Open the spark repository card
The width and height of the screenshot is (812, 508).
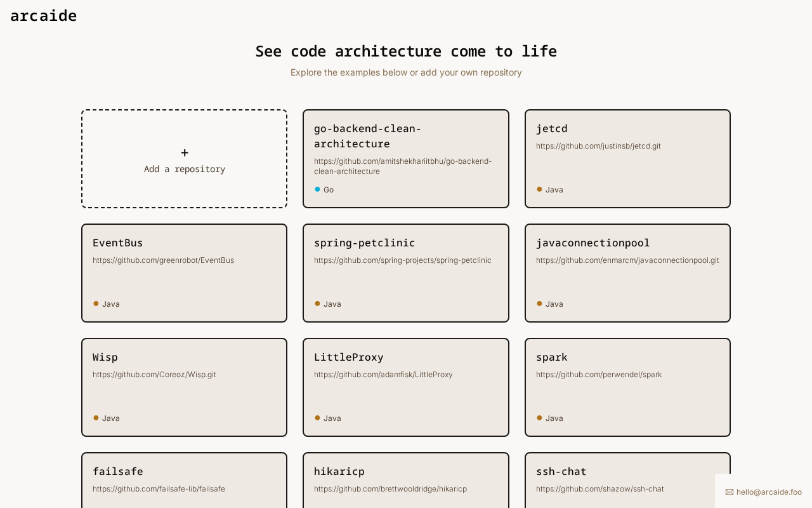tap(627, 387)
